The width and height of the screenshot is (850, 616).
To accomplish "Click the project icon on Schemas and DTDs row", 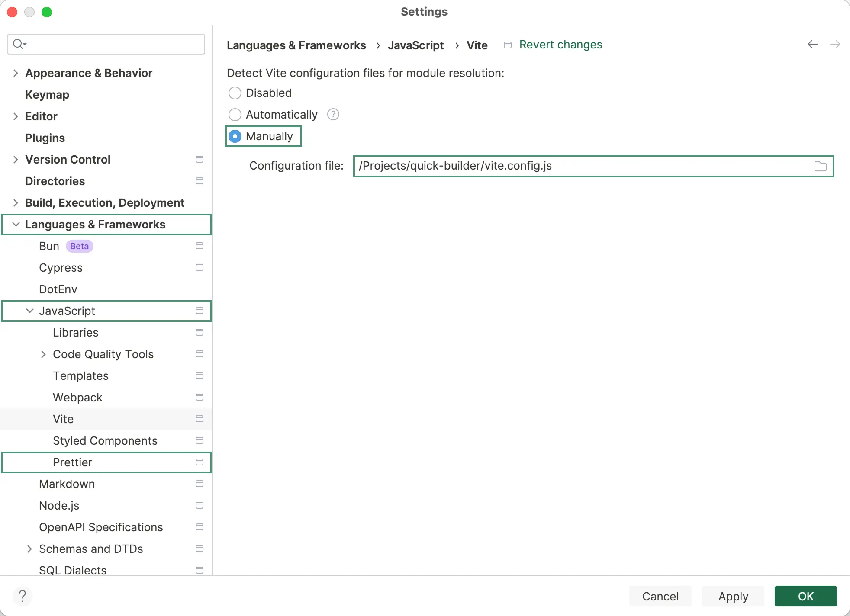I will tap(200, 549).
